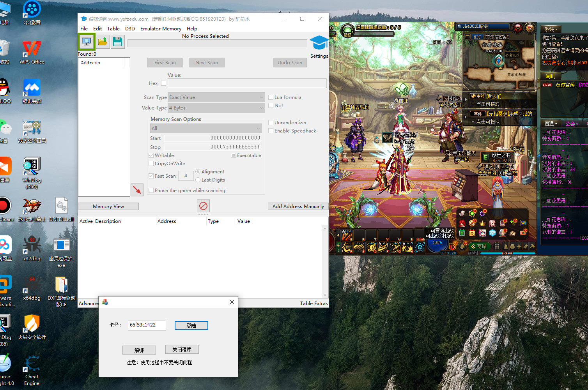This screenshot has height=390, width=588.
Task: Click the 卡号 card number field
Action: pyautogui.click(x=147, y=325)
